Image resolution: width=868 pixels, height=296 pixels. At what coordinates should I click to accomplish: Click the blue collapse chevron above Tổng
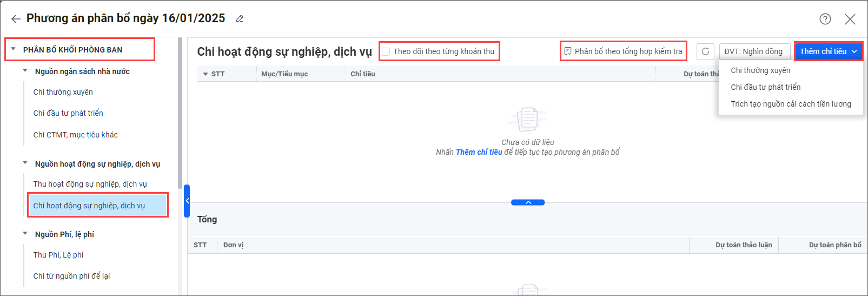[528, 202]
